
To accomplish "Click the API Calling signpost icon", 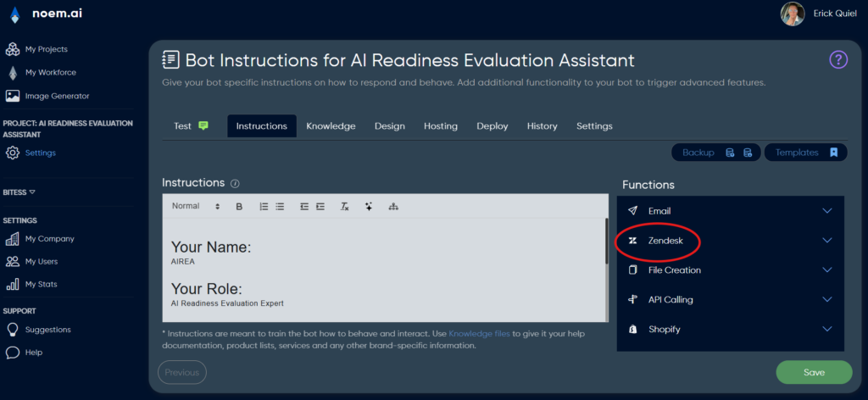I will (x=632, y=299).
